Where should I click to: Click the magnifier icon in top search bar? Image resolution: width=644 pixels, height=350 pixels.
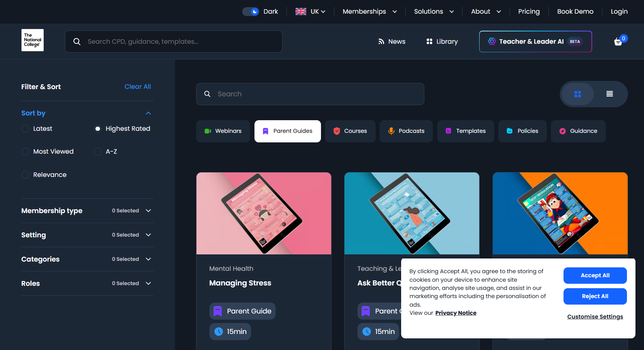[77, 42]
